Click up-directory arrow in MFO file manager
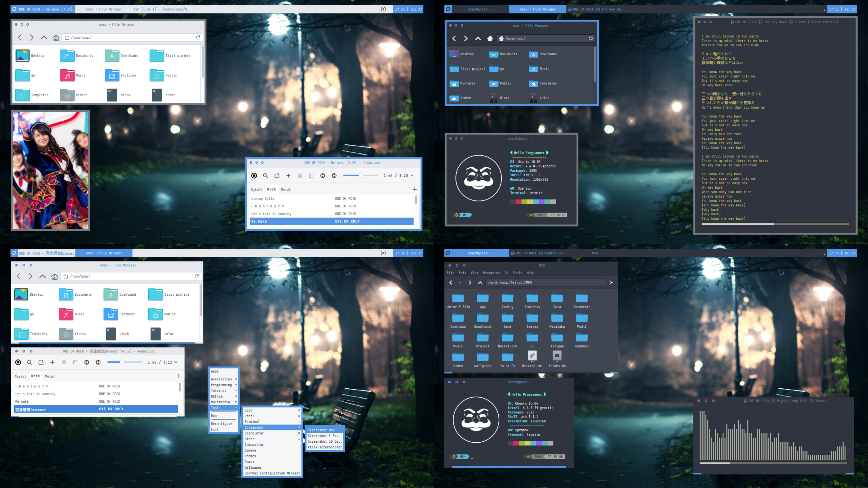 (480, 283)
